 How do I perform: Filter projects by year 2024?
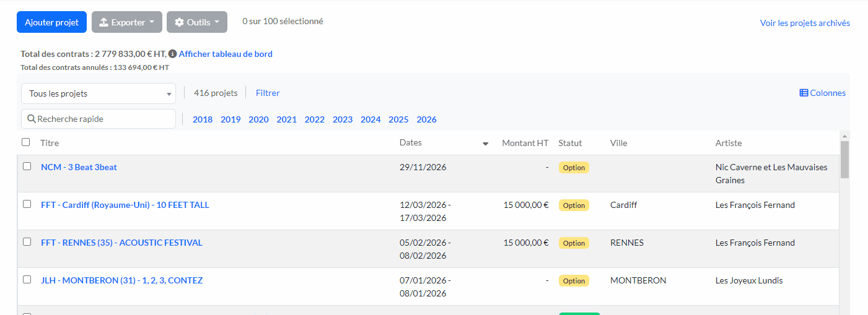(x=370, y=119)
